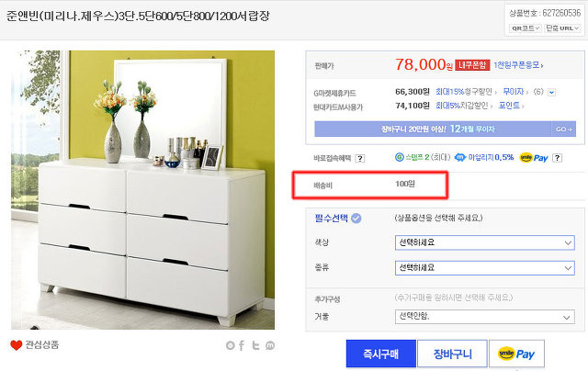Expand the installment (6) arrow button
This screenshot has width=588, height=371.
pyautogui.click(x=551, y=92)
